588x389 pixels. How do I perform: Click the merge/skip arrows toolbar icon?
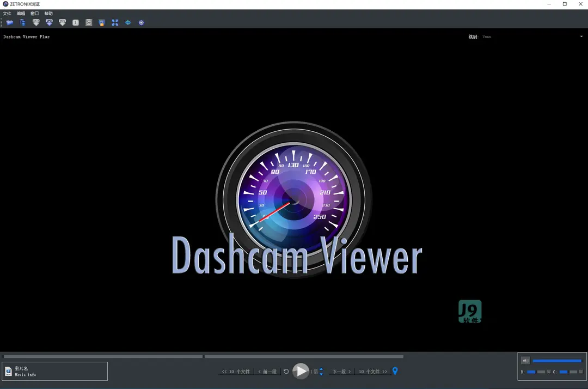(x=89, y=22)
